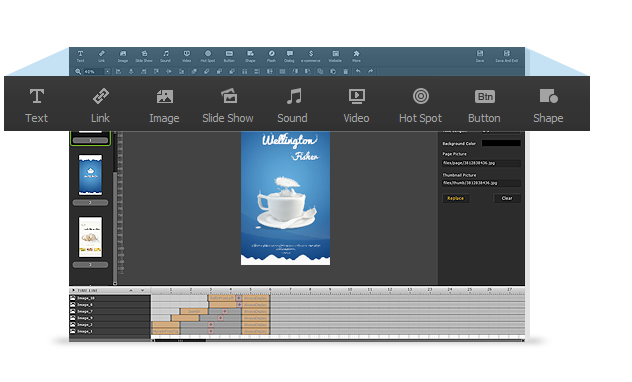Image resolution: width=632 pixels, height=382 pixels.
Task: Add an e-commerce element from the toolbar
Action: [311, 56]
